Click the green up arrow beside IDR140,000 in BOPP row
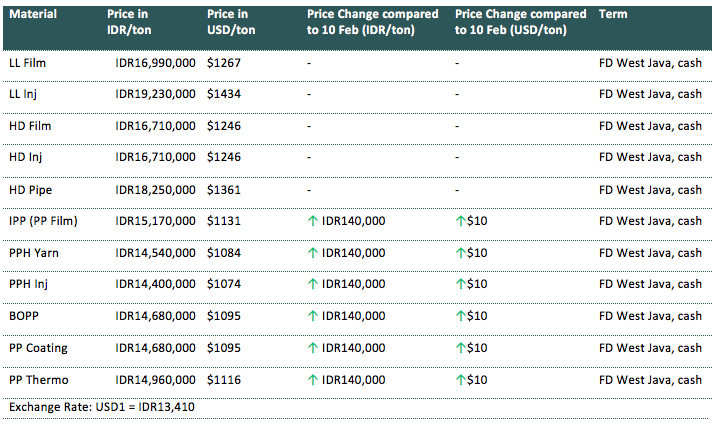 pos(312,316)
